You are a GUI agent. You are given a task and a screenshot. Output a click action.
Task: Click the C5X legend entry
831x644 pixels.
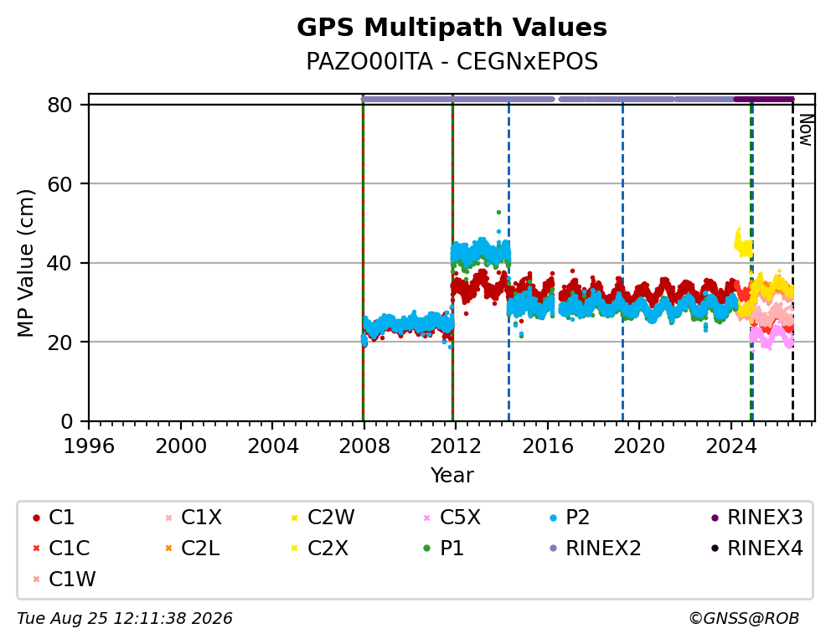452,518
